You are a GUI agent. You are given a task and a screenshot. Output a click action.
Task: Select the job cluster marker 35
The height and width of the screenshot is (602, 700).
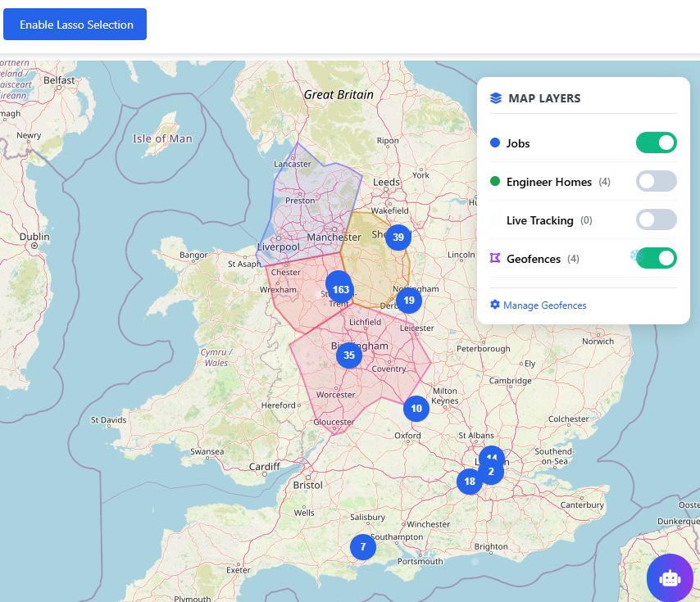[x=349, y=355]
